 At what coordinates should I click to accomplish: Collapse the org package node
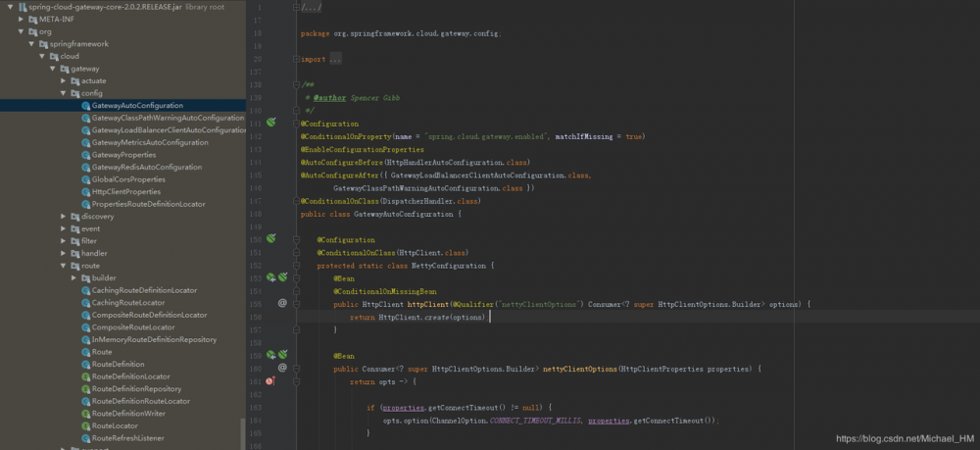click(21, 32)
